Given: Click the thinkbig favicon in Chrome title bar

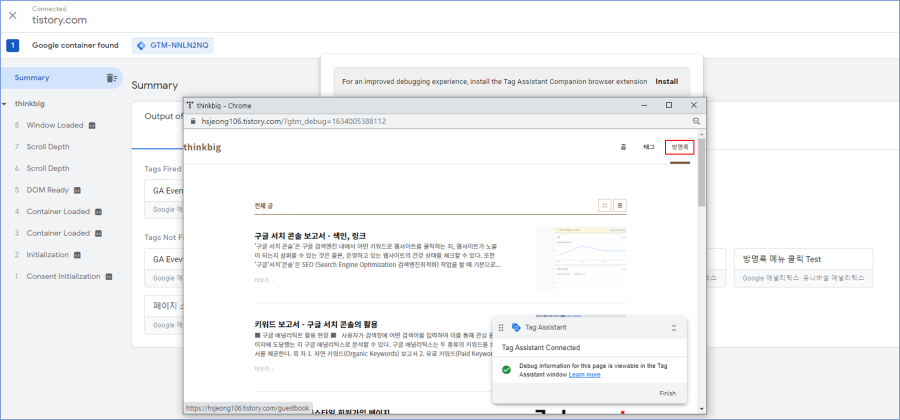Looking at the screenshot, I should pyautogui.click(x=190, y=106).
